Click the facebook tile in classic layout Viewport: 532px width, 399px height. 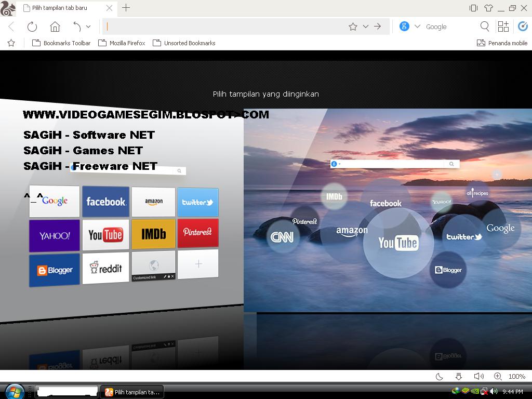tap(106, 202)
